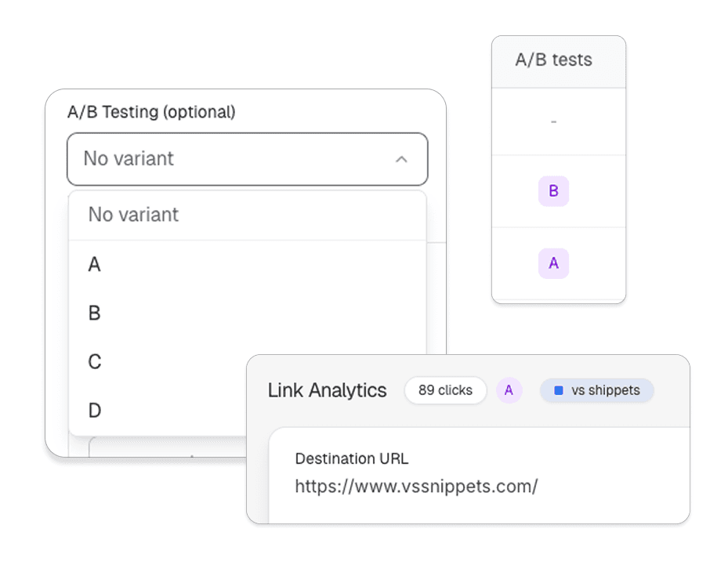This screenshot has height=572, width=728.
Task: Click the dash placeholder in the A/B tests column
Action: tap(553, 121)
